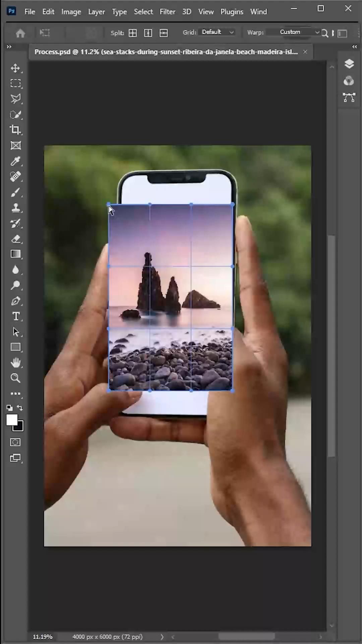Select the Clone Stamp tool
Viewport: 362px width, 644px height.
tap(15, 208)
